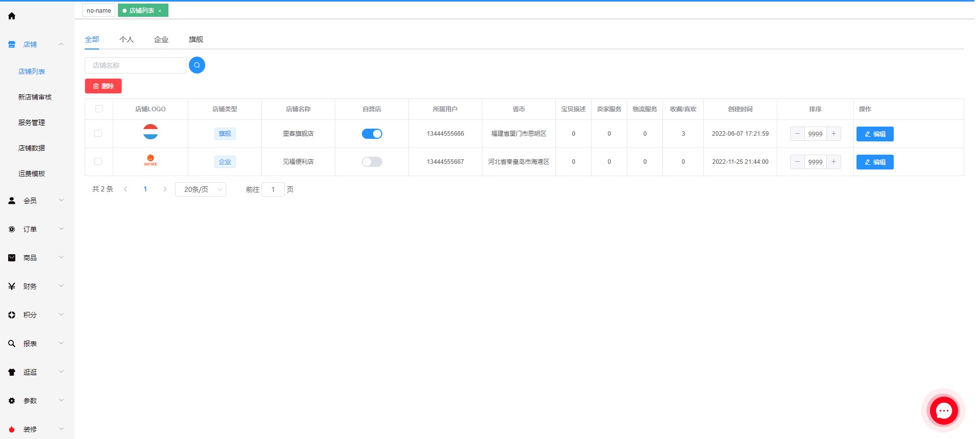The width and height of the screenshot is (980, 439).
Task: Open 见福便利店 logo thumbnail
Action: pyautogui.click(x=151, y=160)
